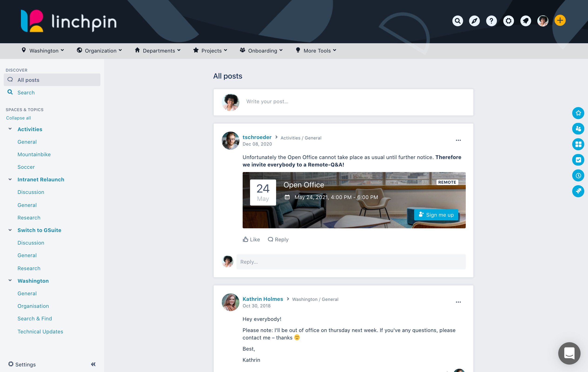This screenshot has height=372, width=588.
Task: Collapse the Activities space in sidebar
Action: pos(10,129)
